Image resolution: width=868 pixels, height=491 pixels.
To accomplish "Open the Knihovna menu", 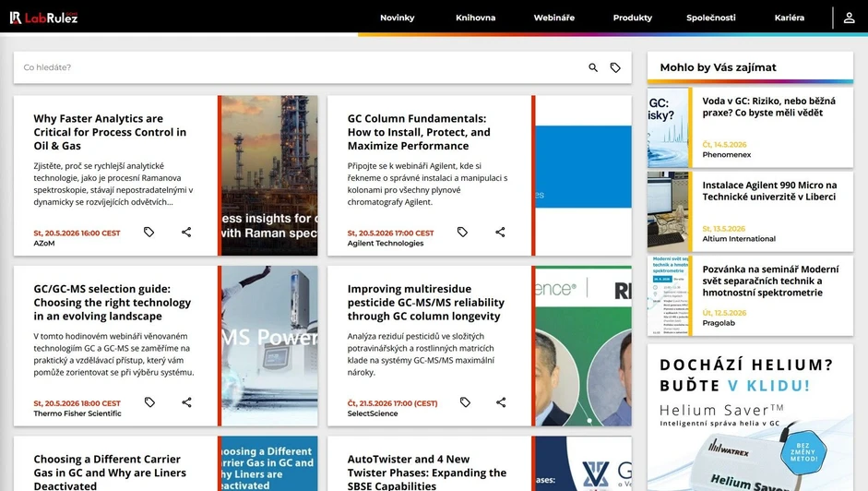I will (x=476, y=18).
